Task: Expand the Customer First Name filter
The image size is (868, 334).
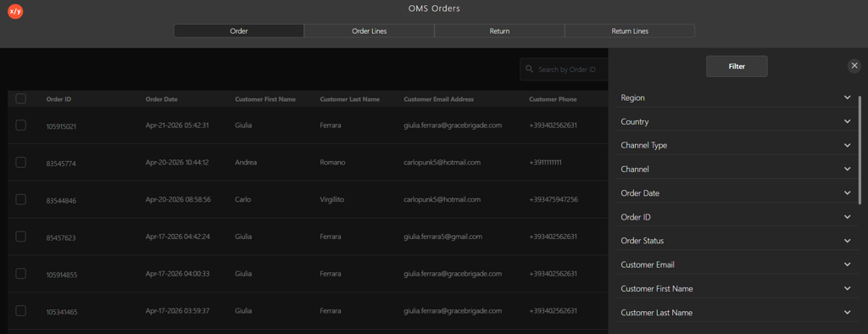Action: pos(737,288)
